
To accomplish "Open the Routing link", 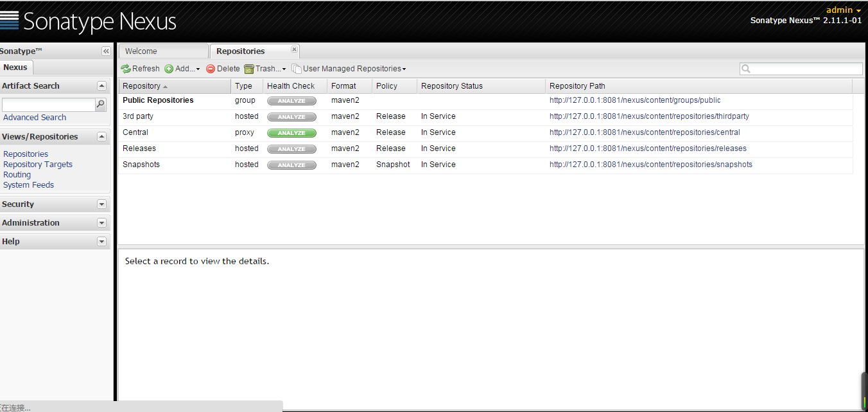I will [x=17, y=175].
